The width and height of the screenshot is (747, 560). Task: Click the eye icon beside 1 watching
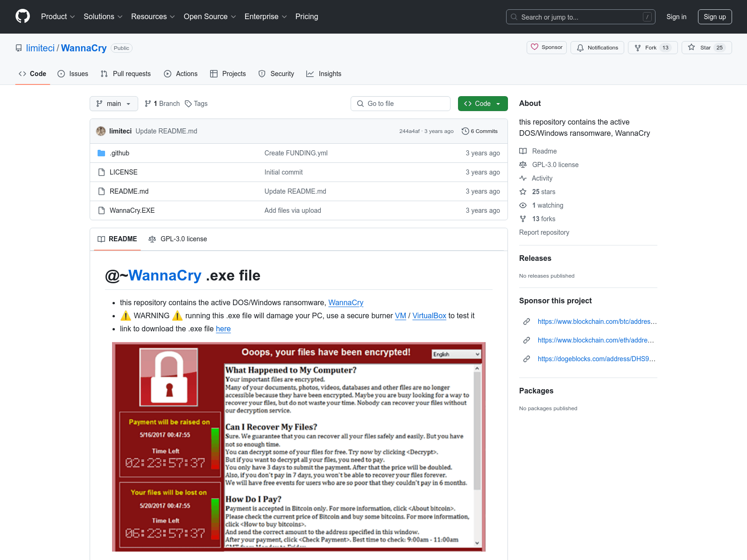point(523,205)
